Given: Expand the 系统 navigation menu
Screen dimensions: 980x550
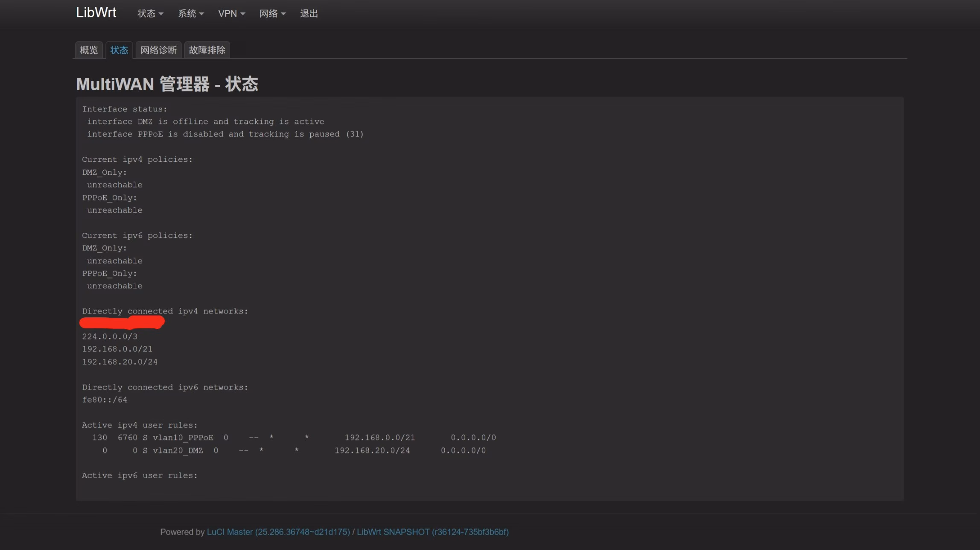Looking at the screenshot, I should click(x=190, y=14).
